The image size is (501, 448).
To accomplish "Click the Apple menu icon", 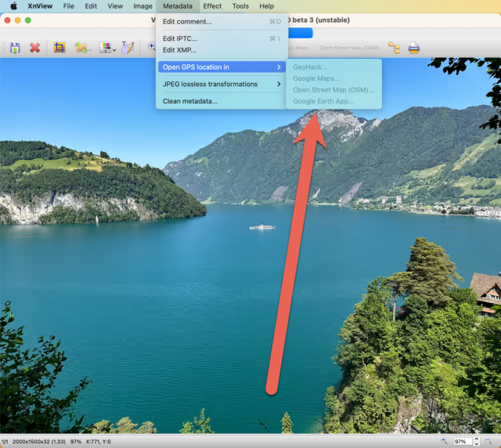I will tap(13, 6).
